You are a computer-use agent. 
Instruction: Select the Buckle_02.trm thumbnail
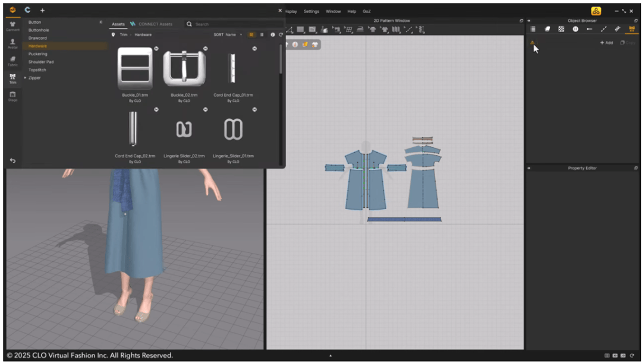coord(184,67)
